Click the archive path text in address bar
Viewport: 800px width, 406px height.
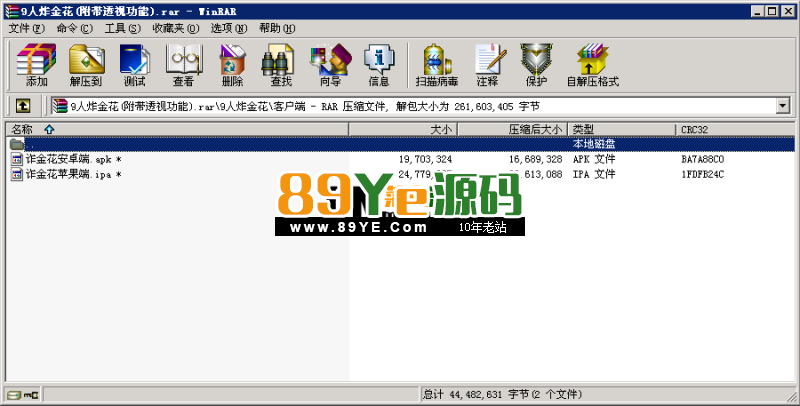(x=305, y=106)
